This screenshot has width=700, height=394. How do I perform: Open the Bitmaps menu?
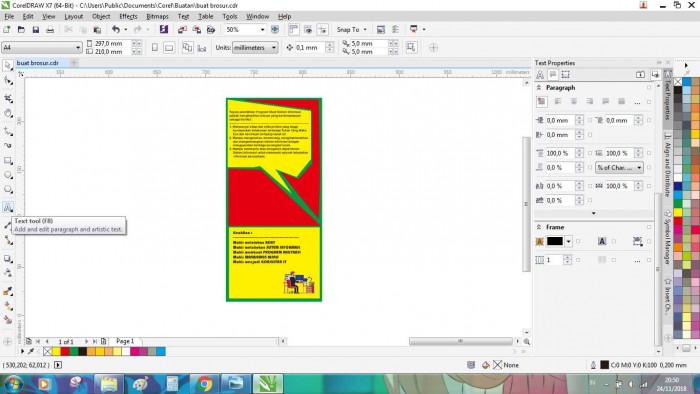click(157, 17)
